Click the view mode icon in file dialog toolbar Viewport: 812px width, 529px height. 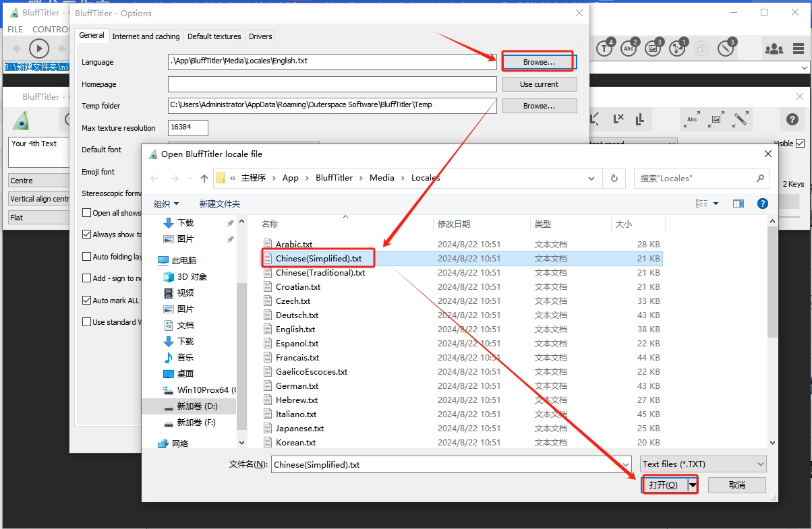701,204
